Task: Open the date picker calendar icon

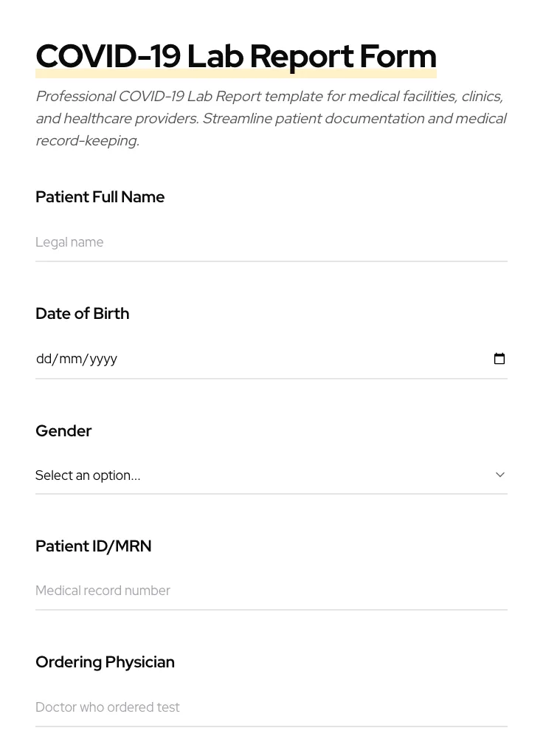Action: (x=499, y=359)
